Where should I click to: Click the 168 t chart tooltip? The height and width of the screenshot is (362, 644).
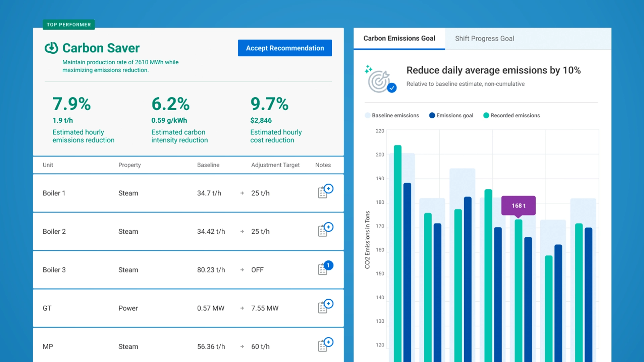(x=518, y=205)
